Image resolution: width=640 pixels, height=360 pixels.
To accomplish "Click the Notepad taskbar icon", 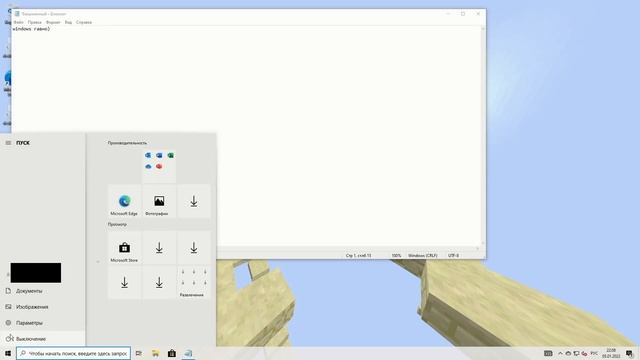I will pyautogui.click(x=188, y=353).
